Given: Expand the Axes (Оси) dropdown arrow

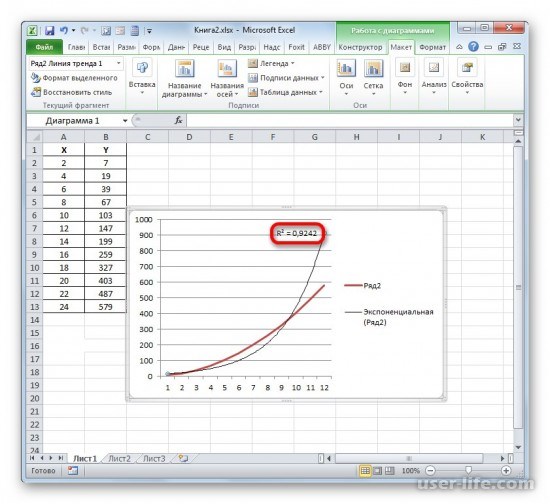Looking at the screenshot, I should (x=346, y=93).
